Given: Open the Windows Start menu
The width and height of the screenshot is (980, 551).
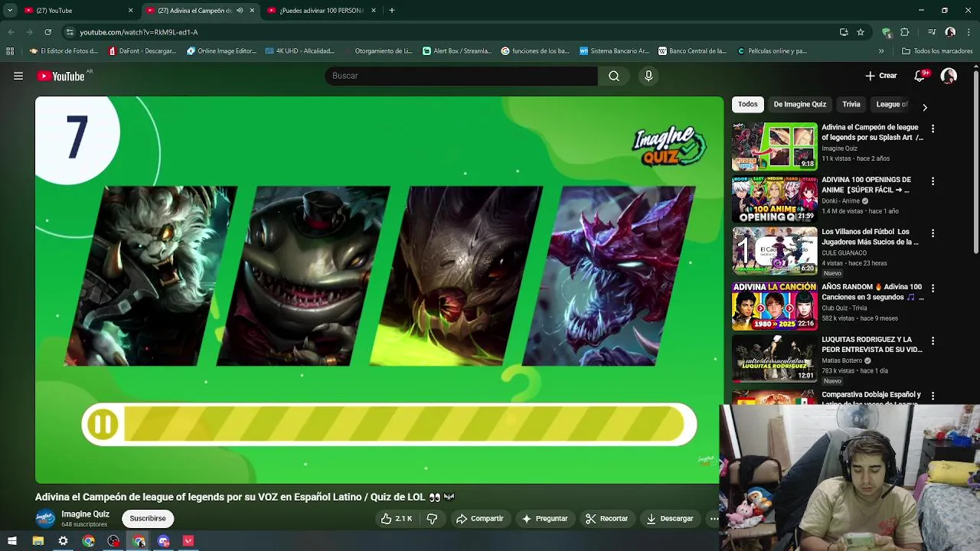Looking at the screenshot, I should pyautogui.click(x=12, y=541).
